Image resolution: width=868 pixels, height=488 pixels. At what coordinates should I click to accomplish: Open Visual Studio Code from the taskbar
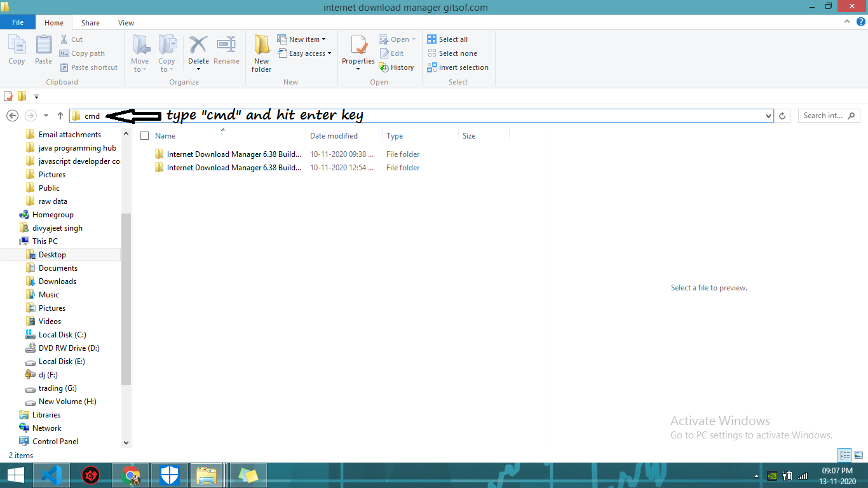pyautogui.click(x=50, y=475)
